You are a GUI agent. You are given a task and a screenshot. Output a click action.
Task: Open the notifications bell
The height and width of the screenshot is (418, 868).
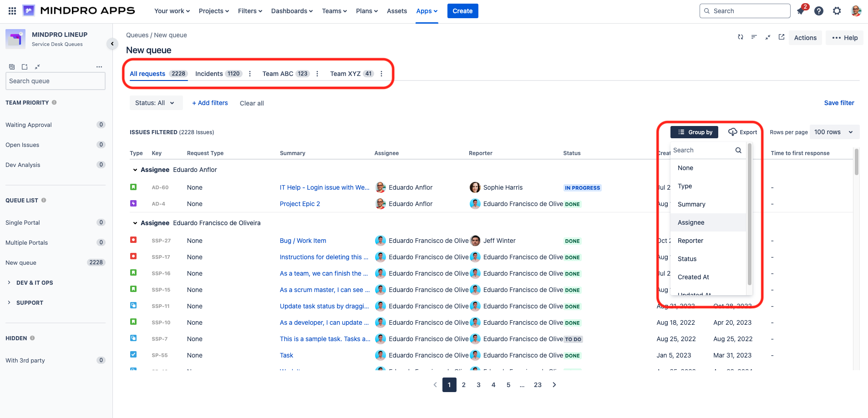[x=800, y=10]
